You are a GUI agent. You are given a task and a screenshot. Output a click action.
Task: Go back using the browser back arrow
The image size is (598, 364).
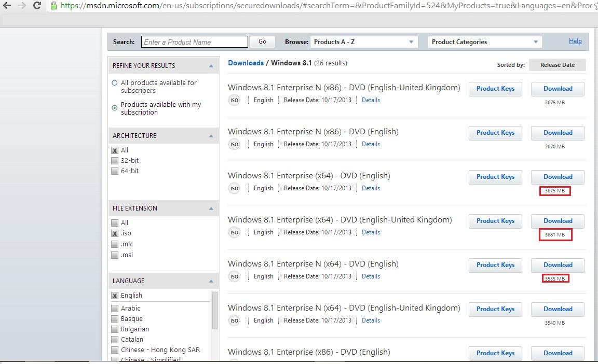coord(7,5)
